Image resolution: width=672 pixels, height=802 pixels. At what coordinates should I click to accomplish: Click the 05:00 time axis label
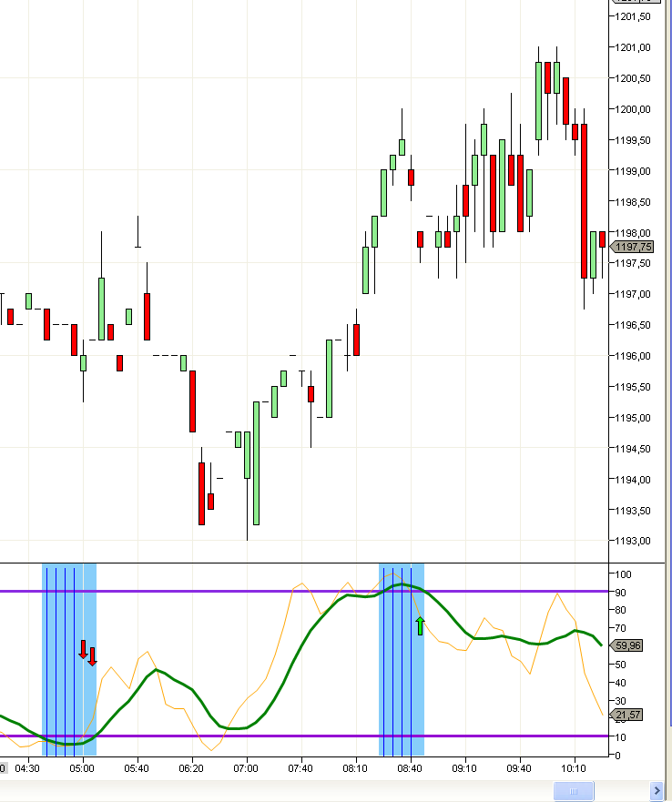click(x=82, y=768)
